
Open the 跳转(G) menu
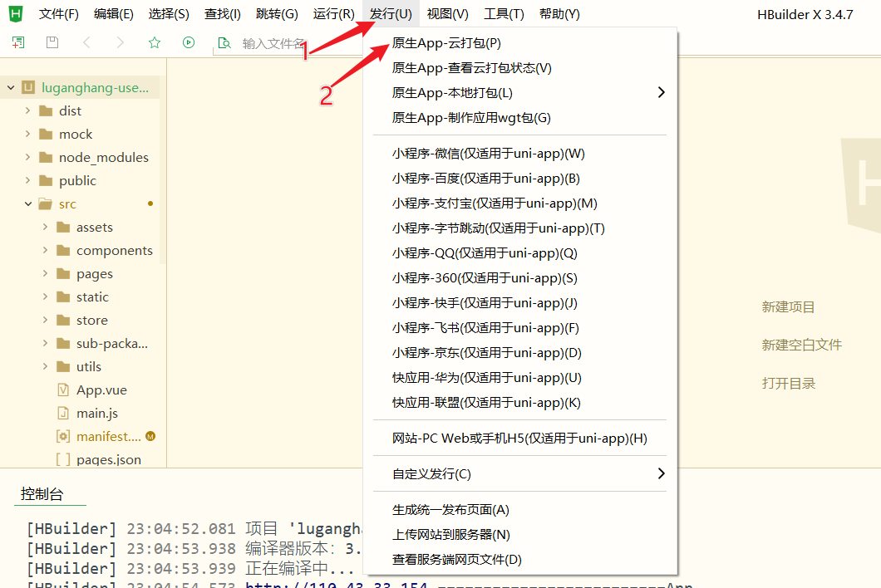click(277, 14)
